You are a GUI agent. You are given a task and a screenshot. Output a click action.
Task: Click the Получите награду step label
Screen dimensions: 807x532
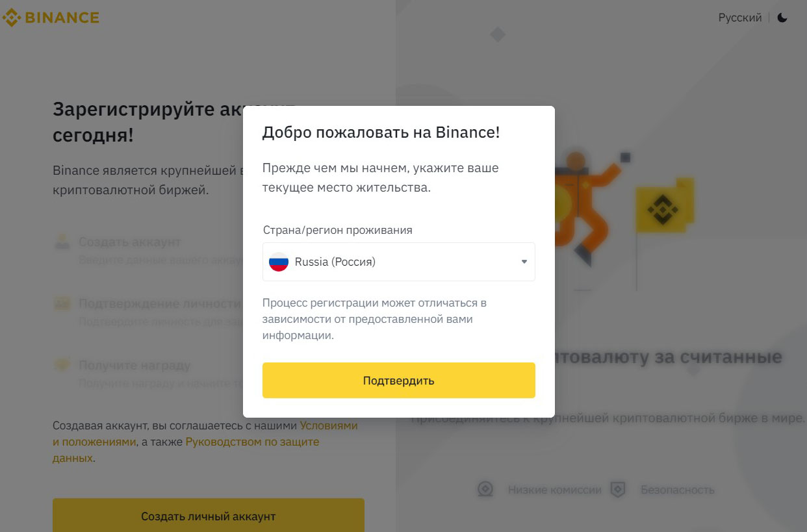134,365
